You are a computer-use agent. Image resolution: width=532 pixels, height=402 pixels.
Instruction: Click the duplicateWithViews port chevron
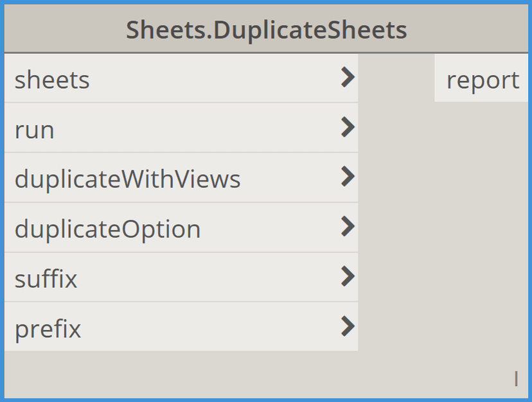coord(347,179)
